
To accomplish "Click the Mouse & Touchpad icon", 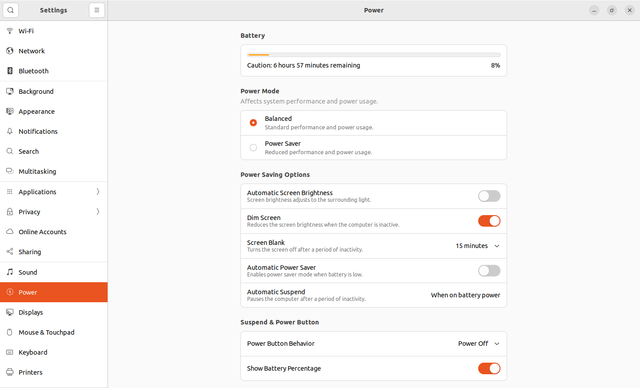I will (10, 332).
